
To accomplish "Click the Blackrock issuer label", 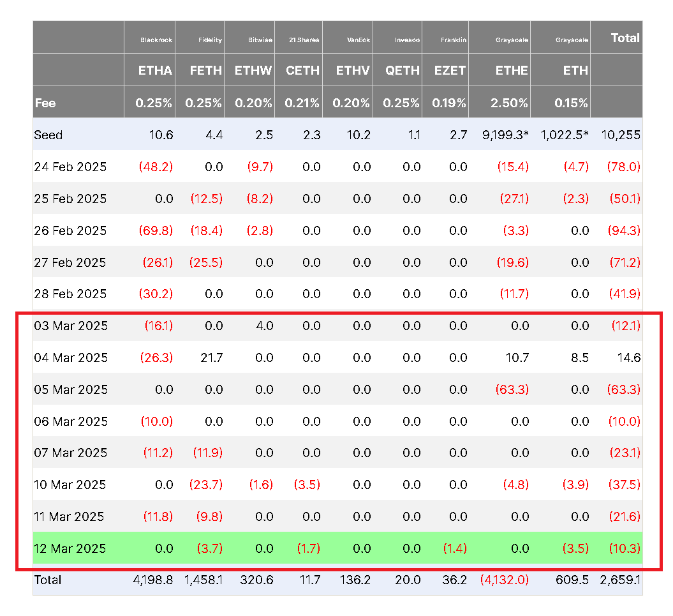I will pyautogui.click(x=156, y=40).
